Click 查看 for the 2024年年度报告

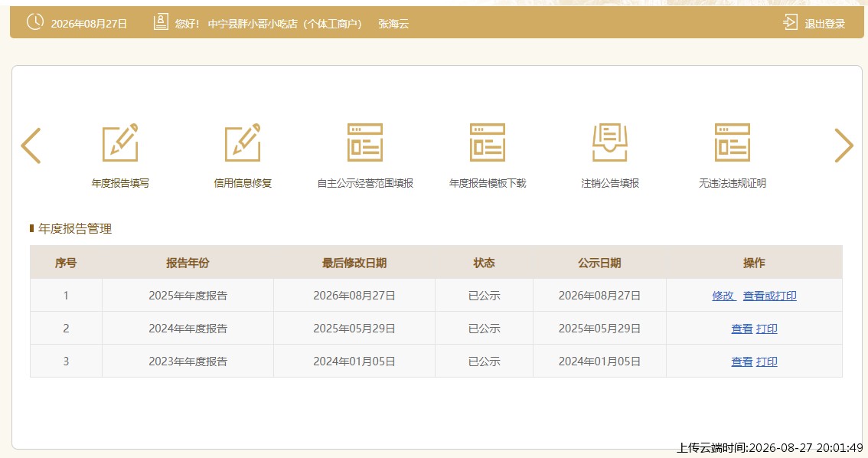742,329
